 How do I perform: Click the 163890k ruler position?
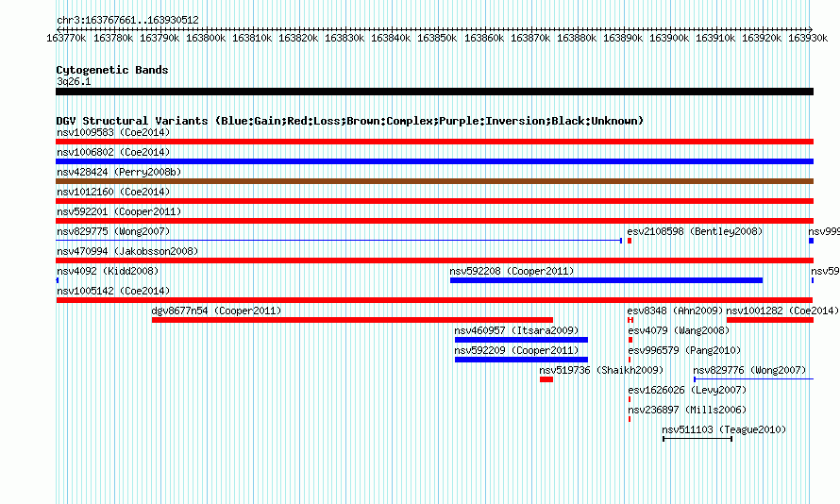tap(623, 38)
